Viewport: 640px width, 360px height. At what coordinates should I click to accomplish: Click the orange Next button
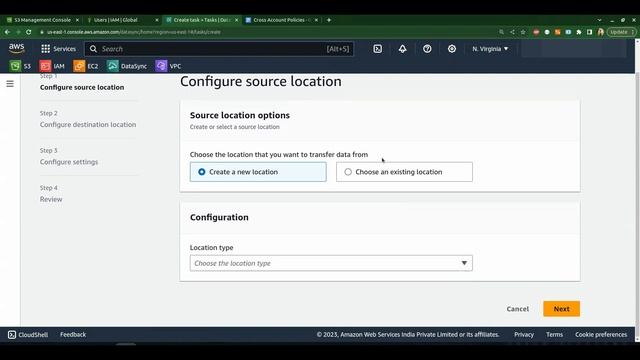click(561, 309)
